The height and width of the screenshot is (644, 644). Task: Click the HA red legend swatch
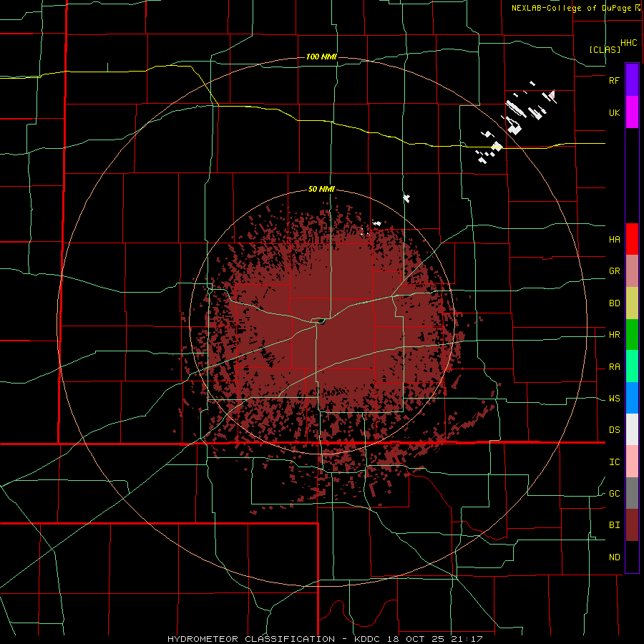[632, 239]
